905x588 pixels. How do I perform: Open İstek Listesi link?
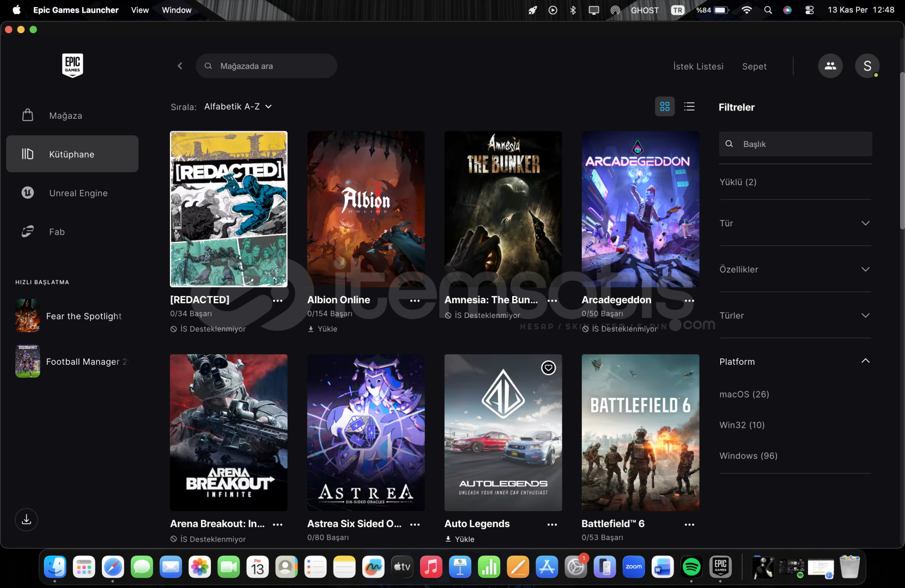(698, 66)
